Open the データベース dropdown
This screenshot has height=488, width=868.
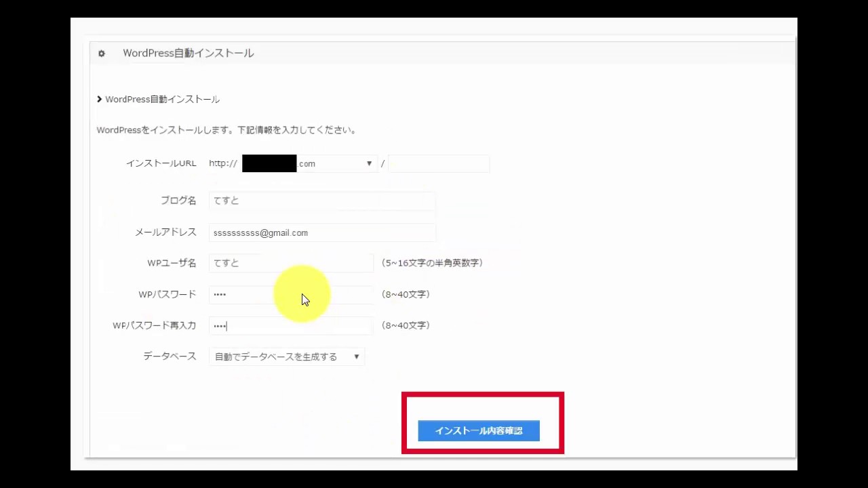click(287, 357)
